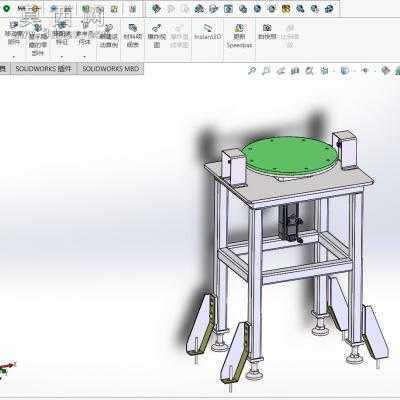This screenshot has height=400, width=400.
Task: Click Update Speedpak button
Action: (x=239, y=36)
